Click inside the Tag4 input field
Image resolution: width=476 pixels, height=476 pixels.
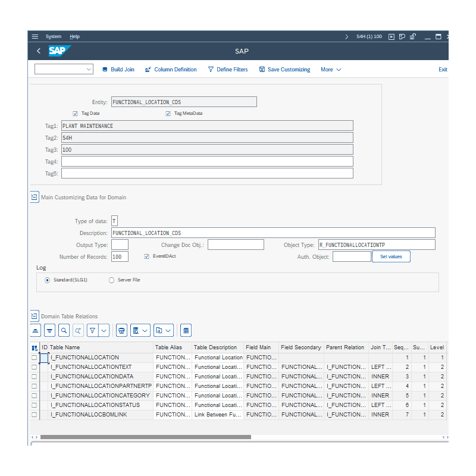point(207,161)
